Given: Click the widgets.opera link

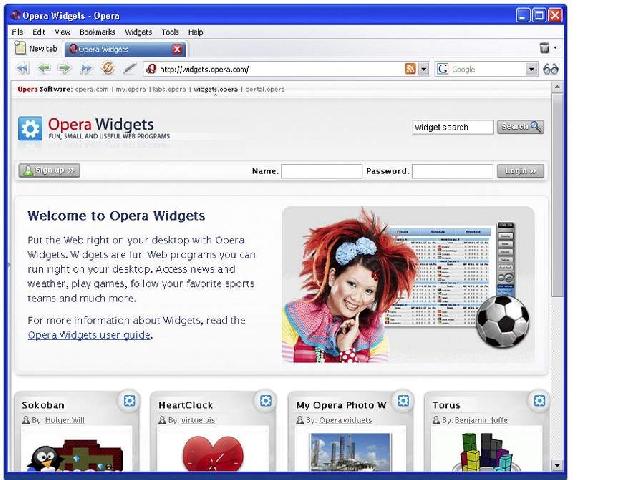Looking at the screenshot, I should click(x=215, y=89).
